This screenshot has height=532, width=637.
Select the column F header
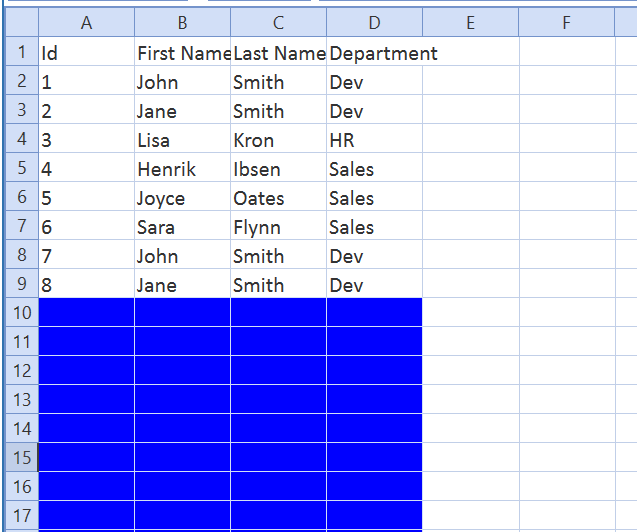click(x=566, y=24)
